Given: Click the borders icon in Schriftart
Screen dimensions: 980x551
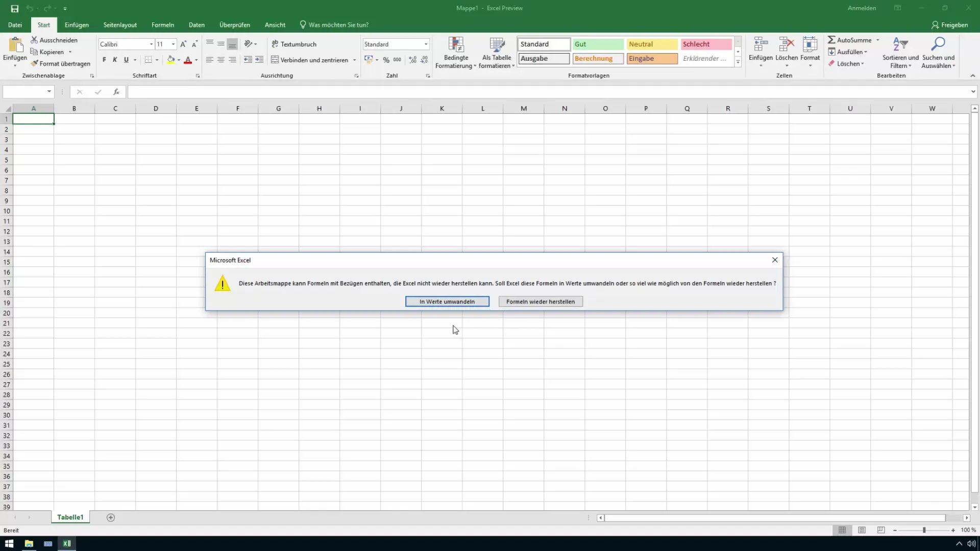Looking at the screenshot, I should coord(148,60).
